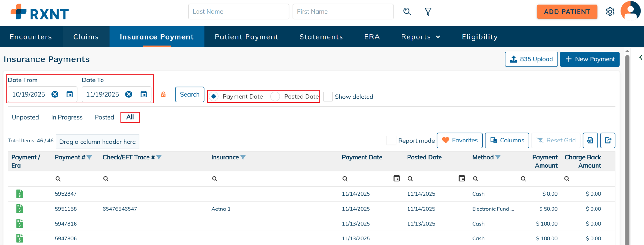Open the Insurance column filter dropdown
The height and width of the screenshot is (245, 644).
point(243,157)
